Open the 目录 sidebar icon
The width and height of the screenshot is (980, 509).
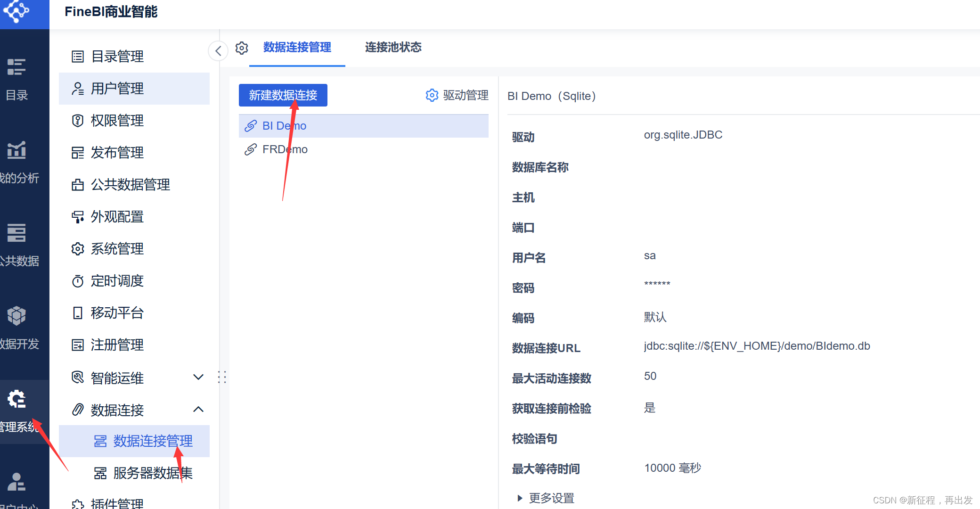click(16, 67)
